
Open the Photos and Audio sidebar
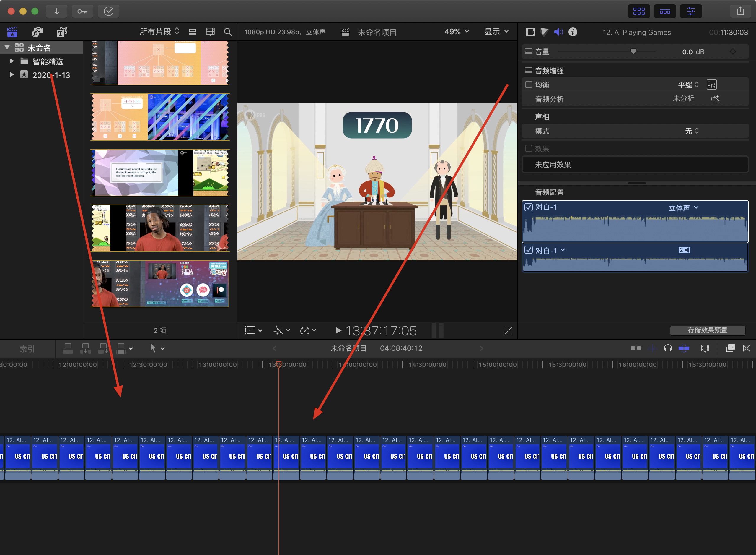37,32
